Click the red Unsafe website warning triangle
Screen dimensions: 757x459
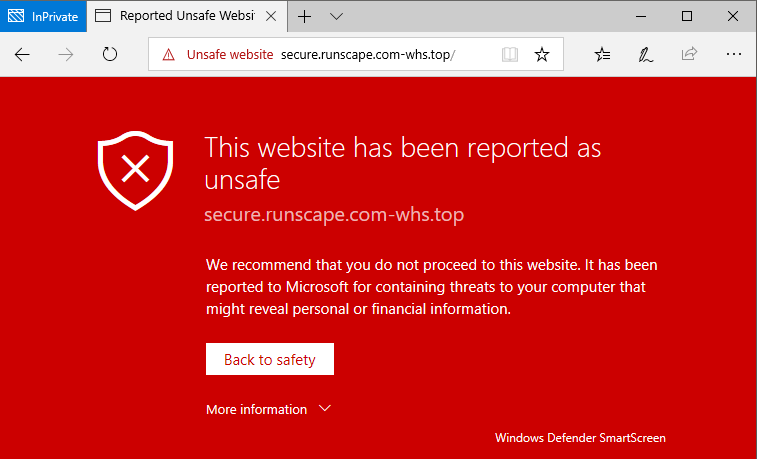(x=168, y=55)
